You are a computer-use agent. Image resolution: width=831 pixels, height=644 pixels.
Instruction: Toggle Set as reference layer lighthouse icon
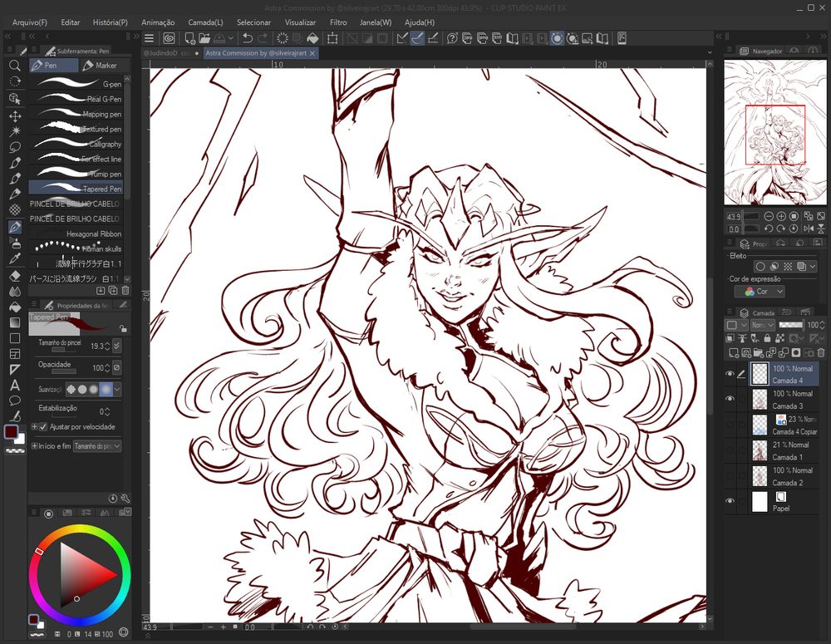(742, 339)
